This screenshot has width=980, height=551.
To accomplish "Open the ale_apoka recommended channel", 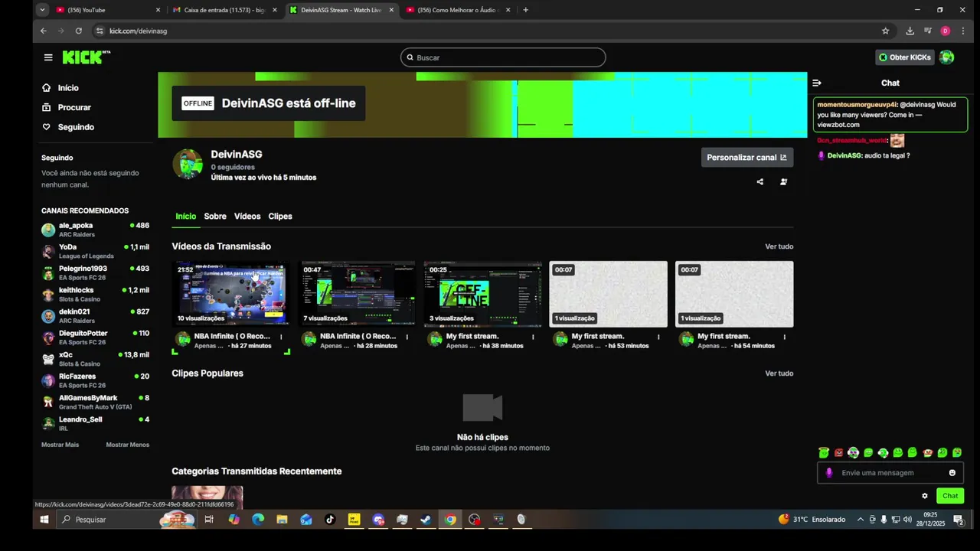I will [x=96, y=230].
